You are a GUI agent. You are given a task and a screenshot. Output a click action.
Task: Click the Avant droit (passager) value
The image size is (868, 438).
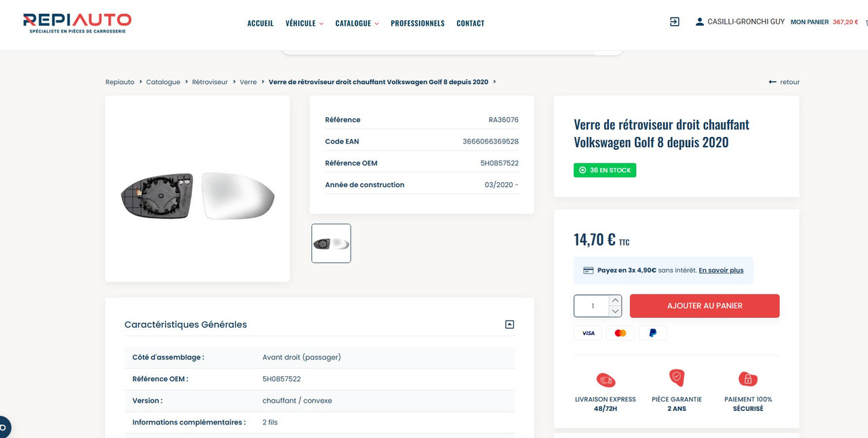click(x=302, y=357)
